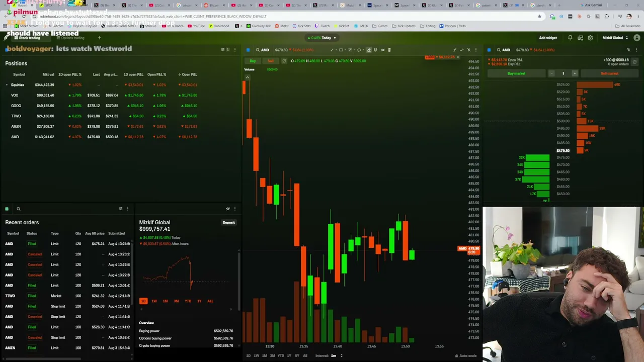Click the red Sell button on chart
The height and width of the screenshot is (362, 644).
click(x=271, y=61)
